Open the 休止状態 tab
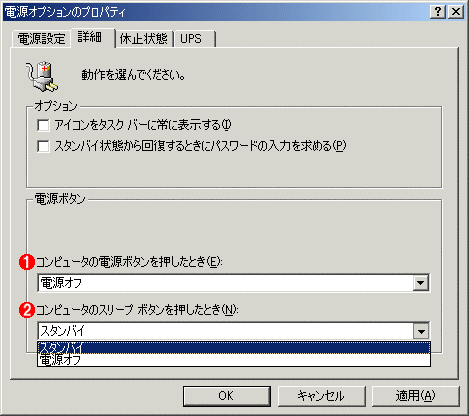The image size is (469, 416). coord(144,39)
